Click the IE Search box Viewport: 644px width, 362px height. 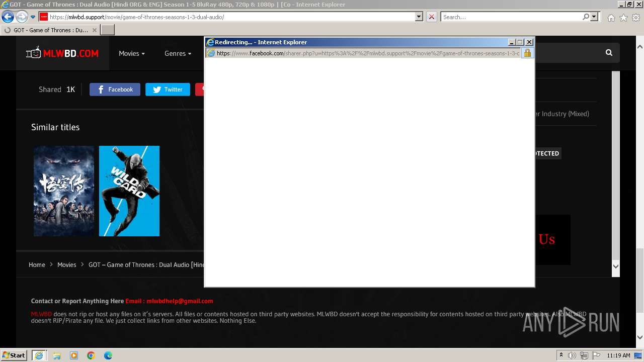511,17
